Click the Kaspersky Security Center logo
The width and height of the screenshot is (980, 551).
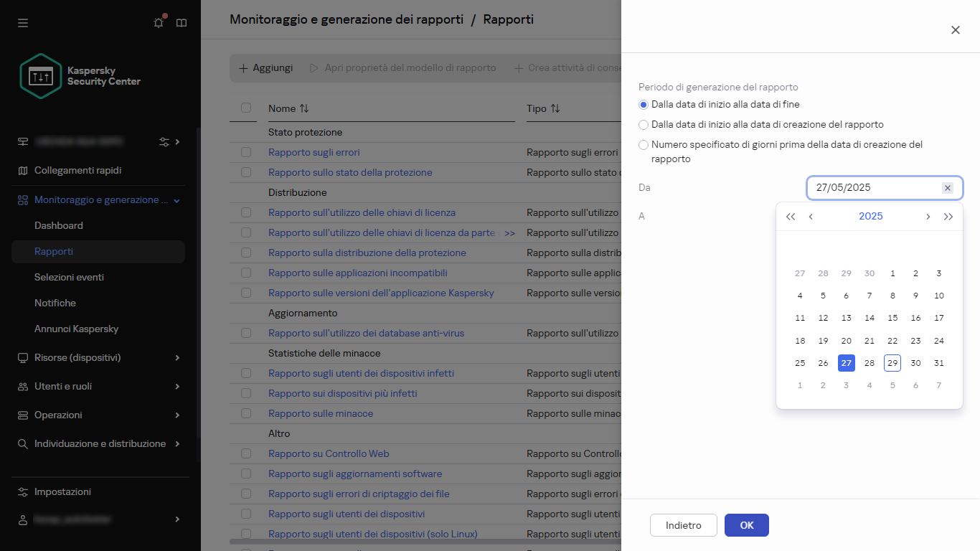click(41, 76)
